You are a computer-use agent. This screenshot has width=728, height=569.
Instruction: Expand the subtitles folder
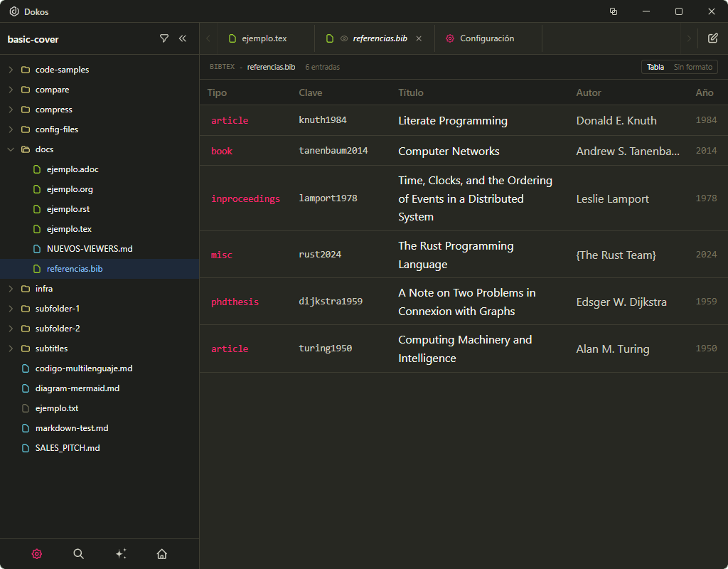coord(52,349)
